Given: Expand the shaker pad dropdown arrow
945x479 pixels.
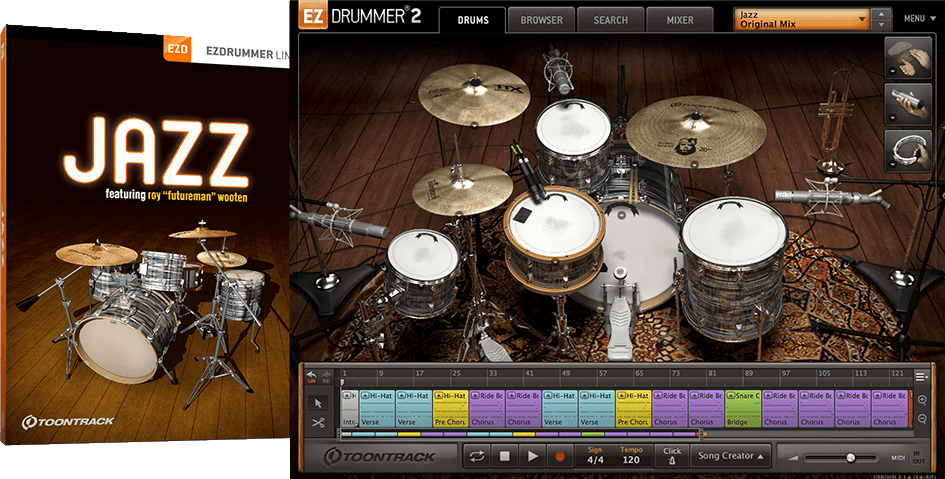Looking at the screenshot, I should point(891,117).
